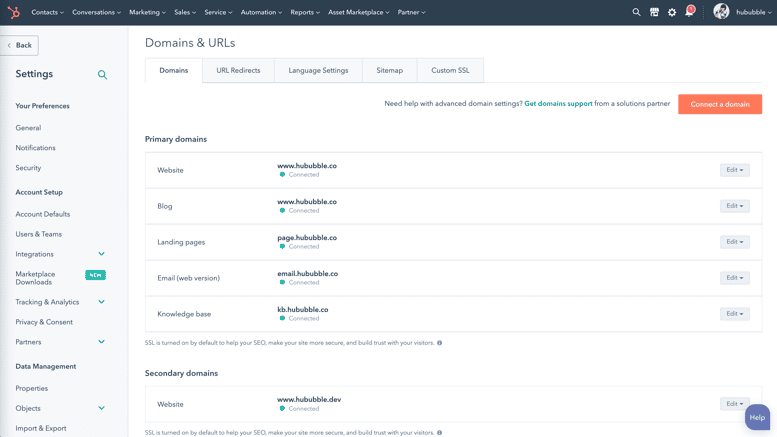Click the HubSpot sprocket logo
777x437 pixels.
pos(13,13)
